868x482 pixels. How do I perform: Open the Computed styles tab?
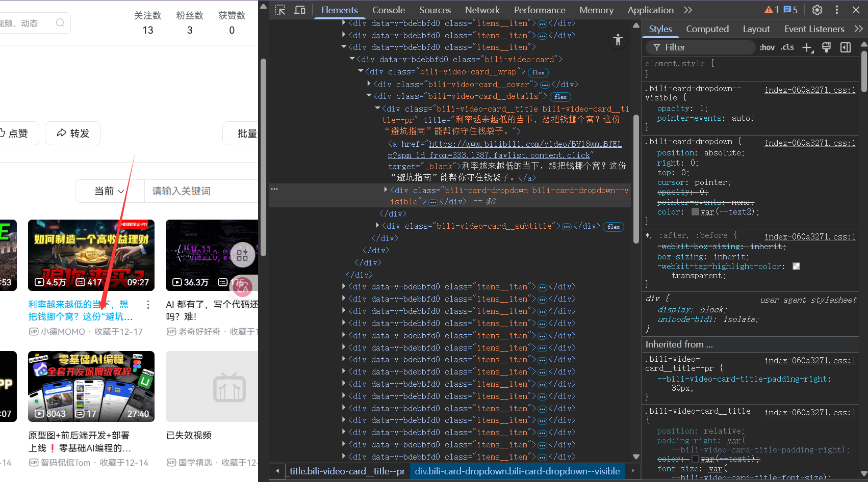point(707,29)
